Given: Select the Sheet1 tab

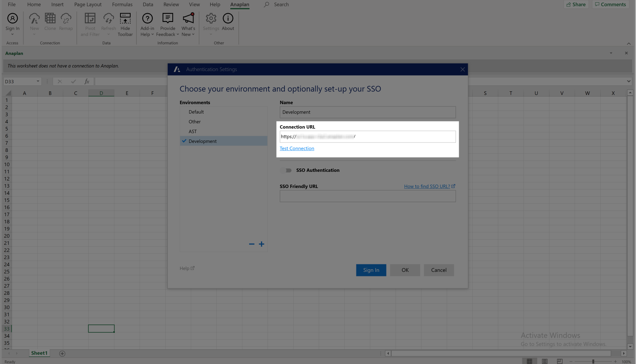Looking at the screenshot, I should [39, 353].
